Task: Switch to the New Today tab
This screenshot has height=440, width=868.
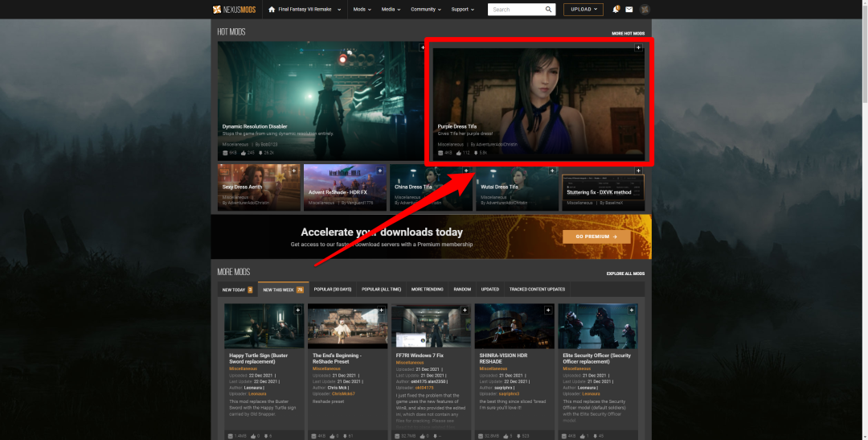Action: pyautogui.click(x=237, y=290)
